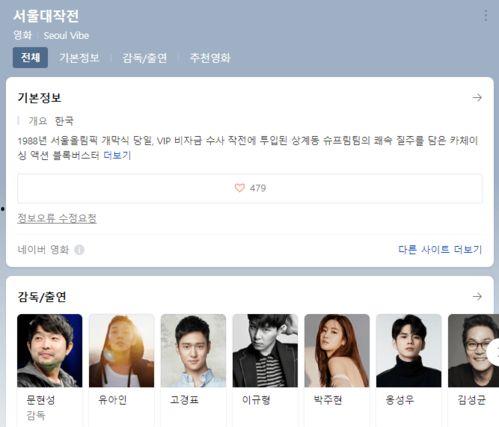Expand synopsis with 더보기 link
Viewport: 499px width, 427px height.
tap(117, 155)
